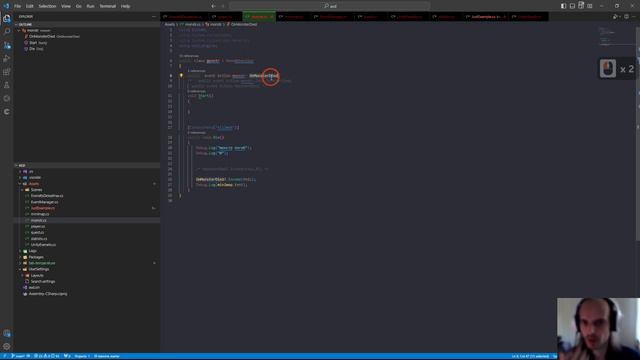
Task: Click the webcam overlay thumbnail
Action: pos(598,329)
